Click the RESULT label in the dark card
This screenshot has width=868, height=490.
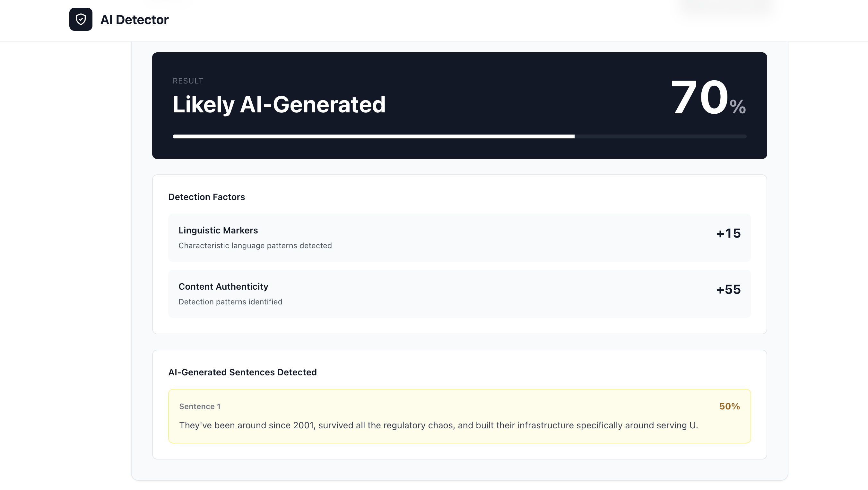coord(188,81)
